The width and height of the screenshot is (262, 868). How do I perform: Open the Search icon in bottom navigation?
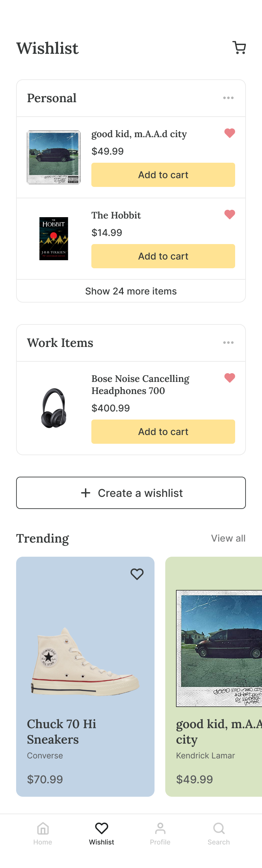pos(219,829)
